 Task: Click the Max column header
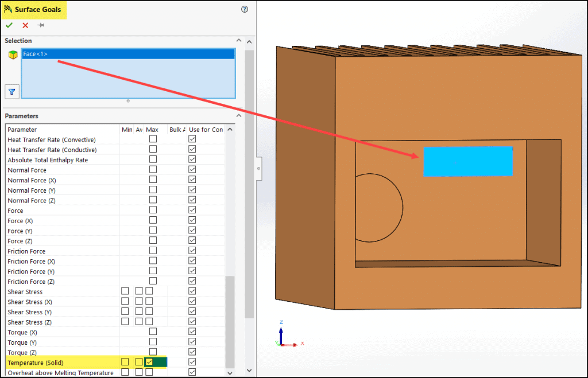(155, 130)
